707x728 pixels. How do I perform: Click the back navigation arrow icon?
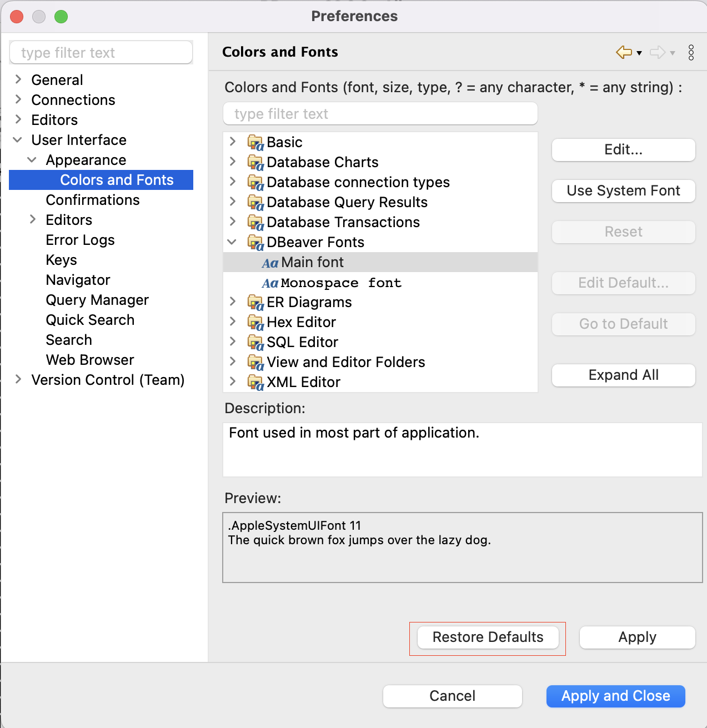(x=623, y=52)
